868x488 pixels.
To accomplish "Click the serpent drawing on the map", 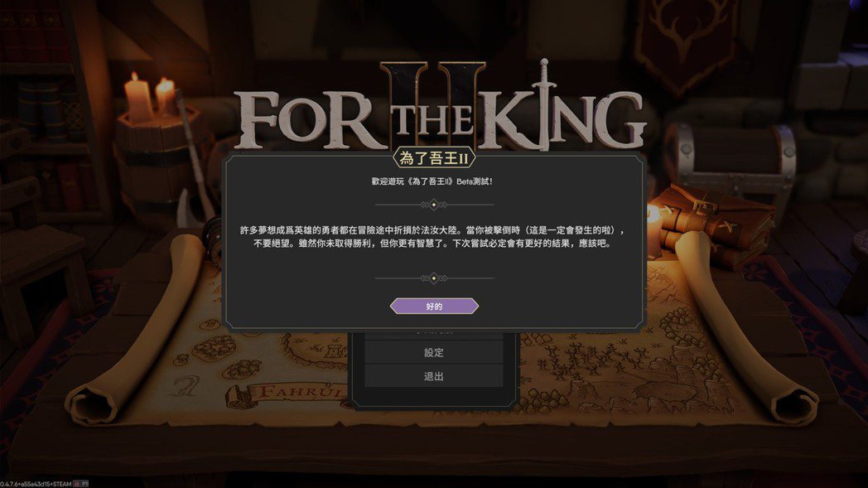I will (186, 385).
